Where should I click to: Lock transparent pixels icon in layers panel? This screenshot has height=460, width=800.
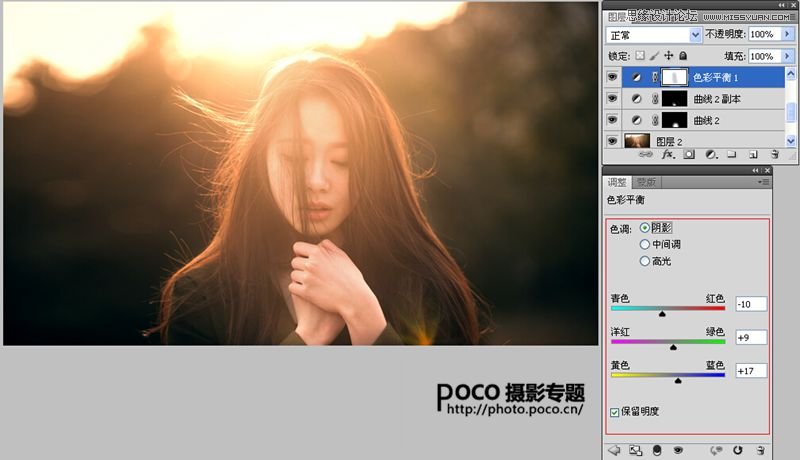click(640, 55)
